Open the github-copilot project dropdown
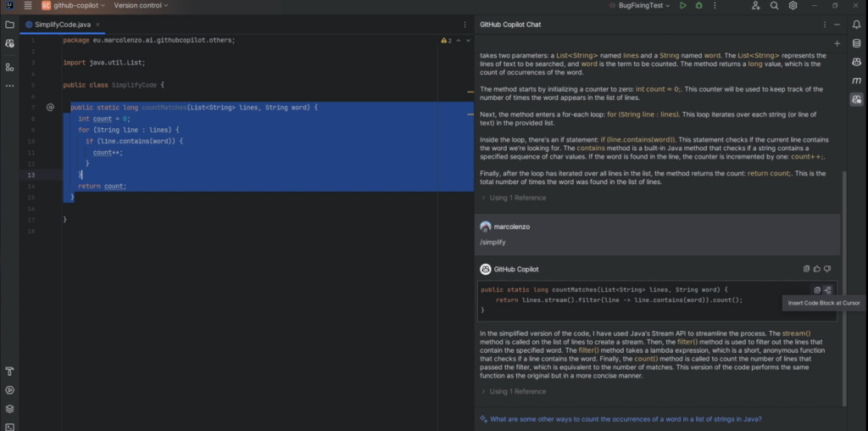The width and height of the screenshot is (868, 431). [x=73, y=6]
